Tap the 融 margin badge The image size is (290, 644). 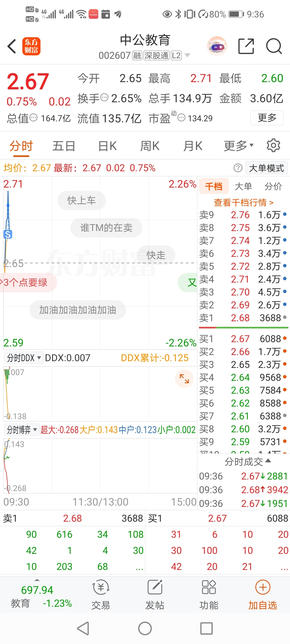(x=137, y=56)
